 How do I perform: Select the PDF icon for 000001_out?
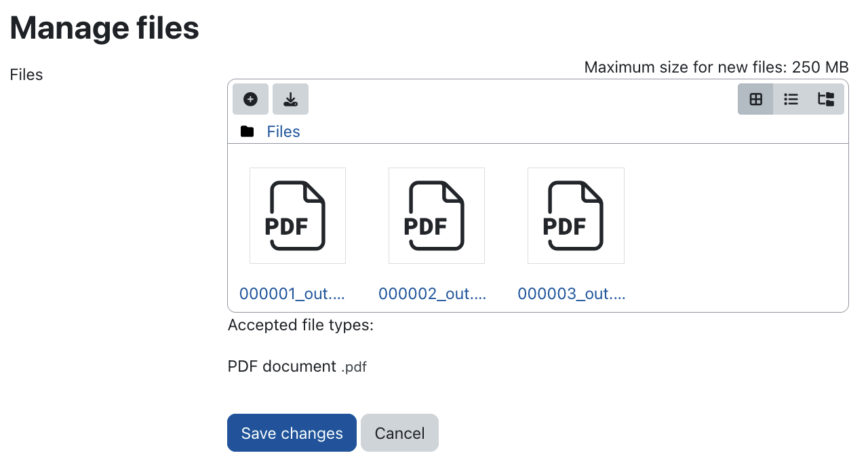point(298,216)
